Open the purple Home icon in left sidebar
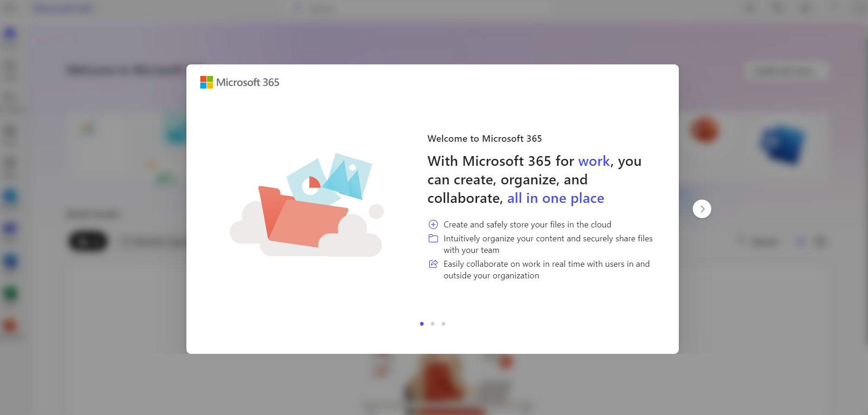The width and height of the screenshot is (868, 415). pyautogui.click(x=10, y=34)
